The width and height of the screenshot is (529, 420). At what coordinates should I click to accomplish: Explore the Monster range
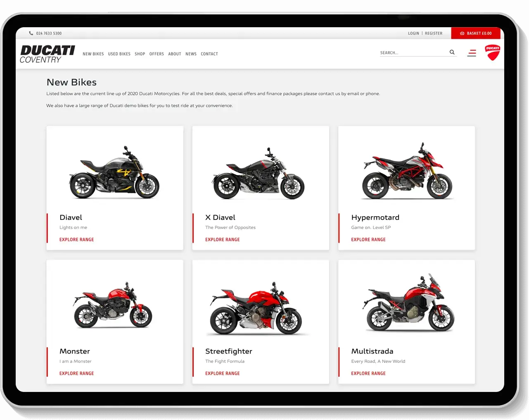pyautogui.click(x=77, y=373)
